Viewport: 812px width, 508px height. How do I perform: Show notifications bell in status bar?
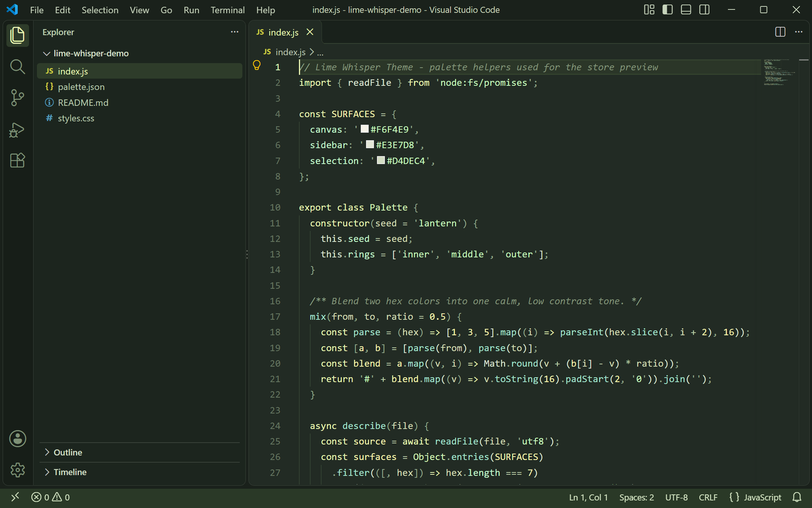click(x=797, y=497)
